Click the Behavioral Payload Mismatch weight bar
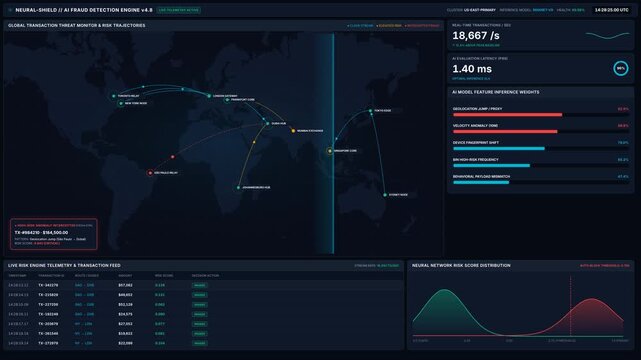641x360 pixels. point(540,183)
